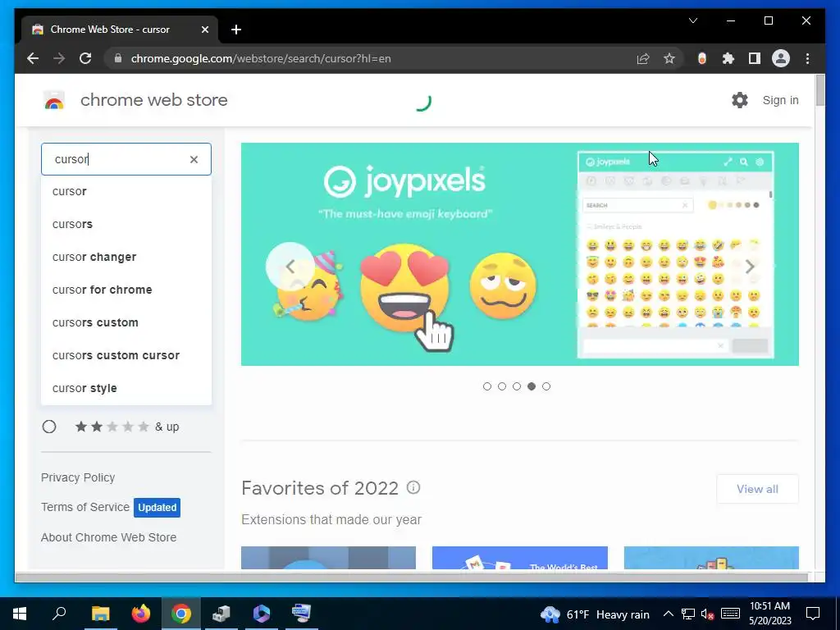The image size is (840, 630).
Task: Clear the search box text
Action: [x=194, y=159]
